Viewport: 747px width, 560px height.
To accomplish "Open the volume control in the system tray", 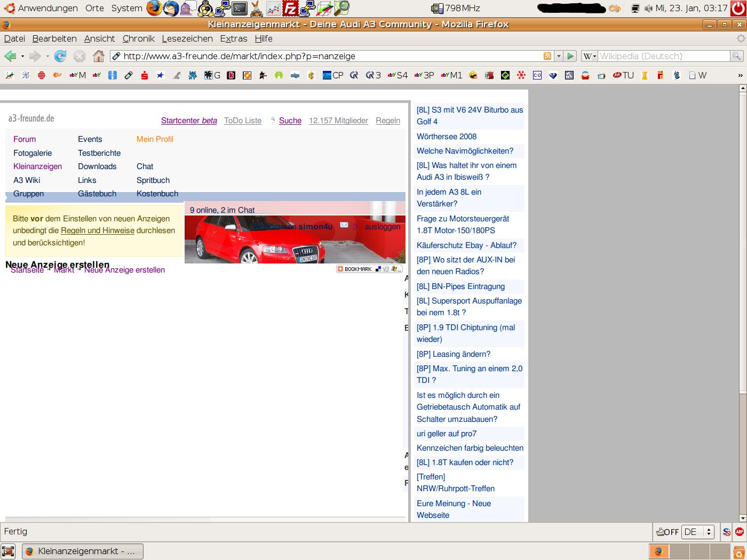I will (648, 8).
